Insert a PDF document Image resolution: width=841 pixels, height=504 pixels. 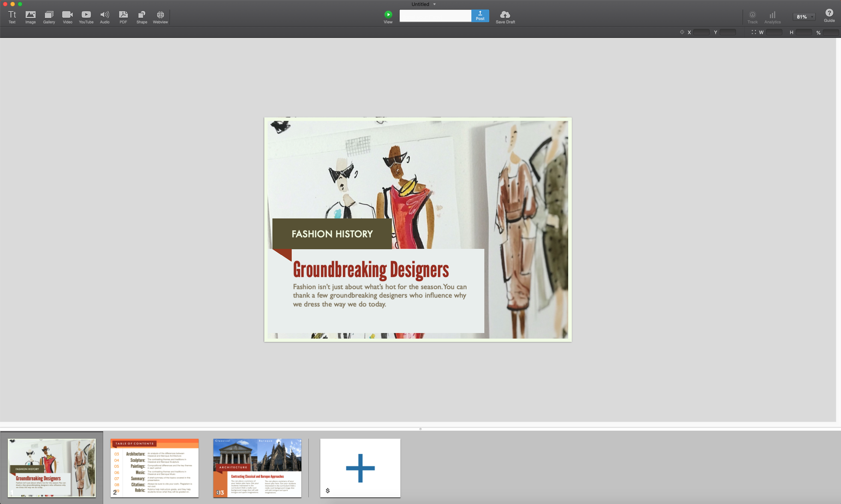pos(123,17)
